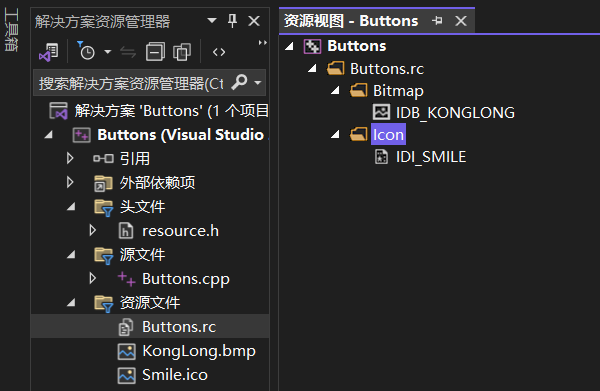Open the IDB_KONGLONG bitmap resource

(455, 112)
